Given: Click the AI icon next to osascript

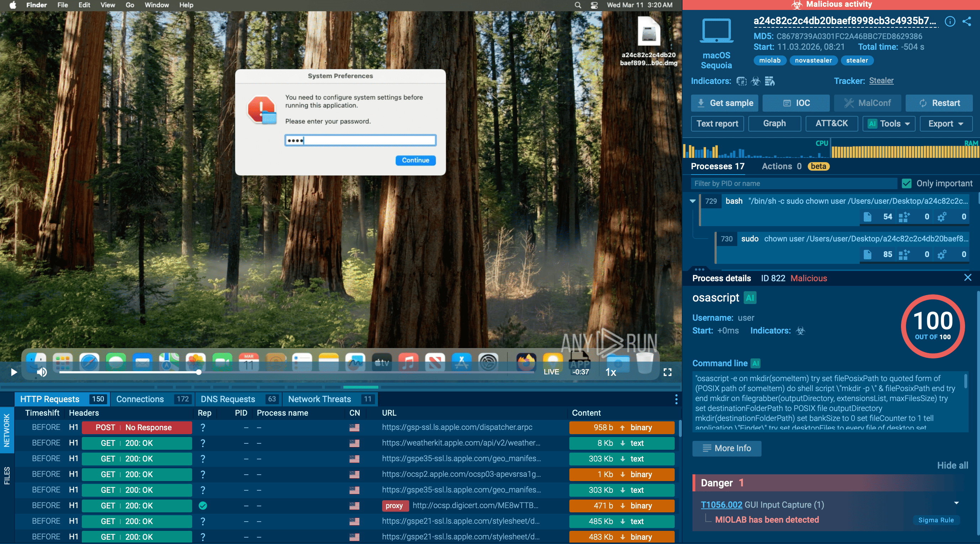Looking at the screenshot, I should click(x=750, y=298).
